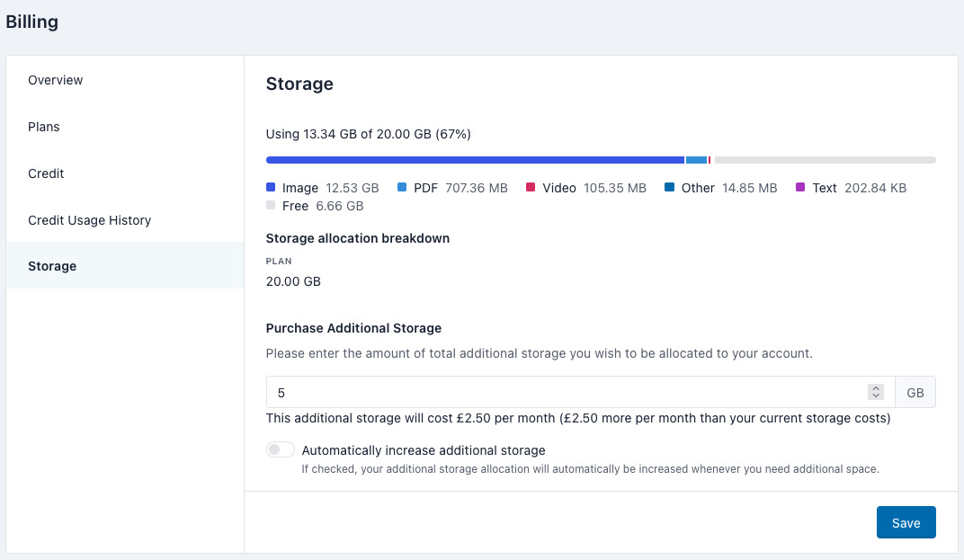The image size is (964, 560).
Task: Click the storage amount stepper arrows
Action: coord(876,392)
